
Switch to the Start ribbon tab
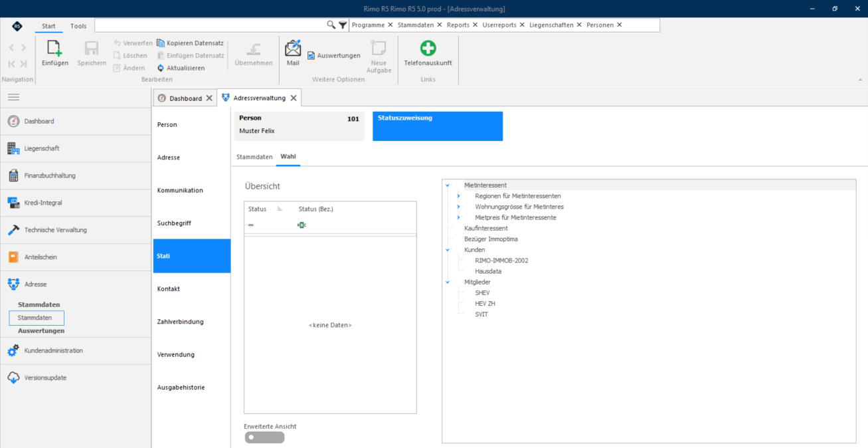coord(48,25)
